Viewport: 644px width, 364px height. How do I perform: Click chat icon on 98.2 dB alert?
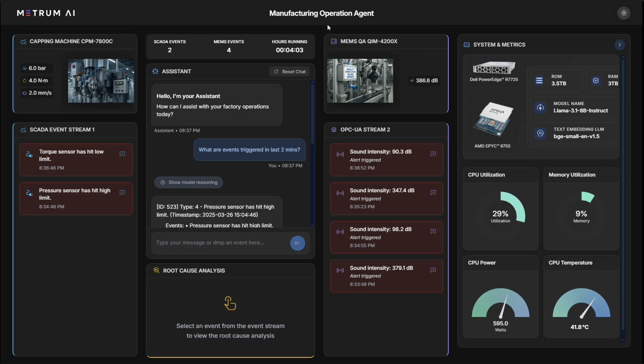pyautogui.click(x=433, y=231)
